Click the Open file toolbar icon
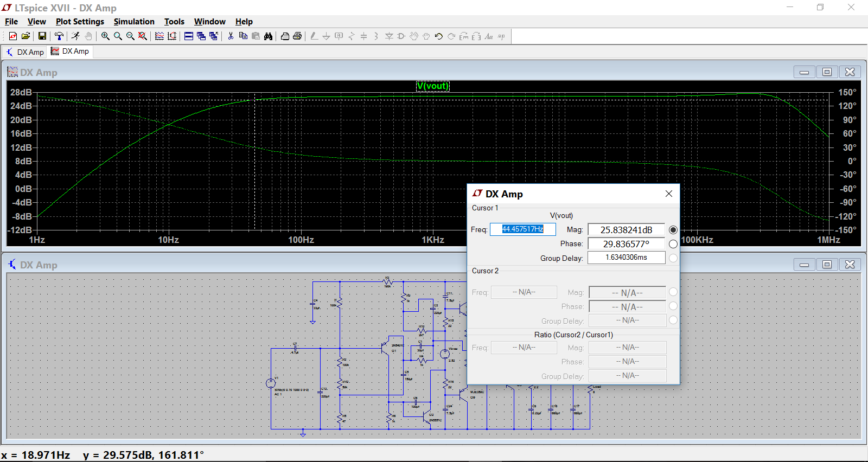This screenshot has height=462, width=868. point(25,36)
